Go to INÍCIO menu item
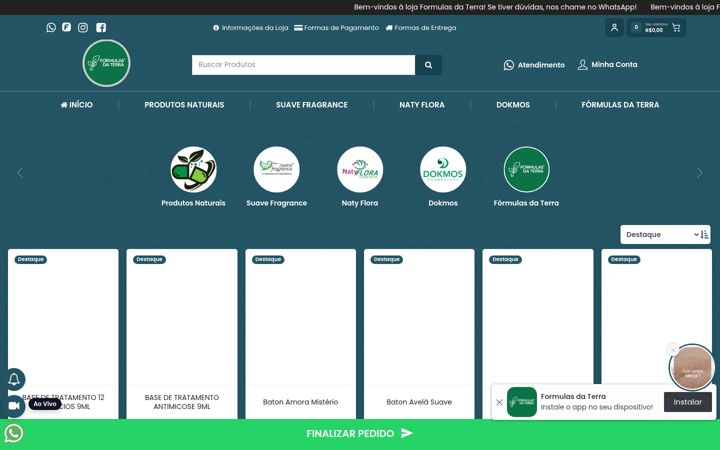Image resolution: width=720 pixels, height=450 pixels. 77,105
